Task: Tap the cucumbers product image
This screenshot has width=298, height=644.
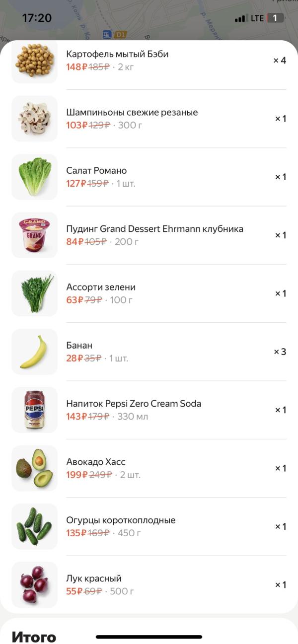Action: coord(34,526)
